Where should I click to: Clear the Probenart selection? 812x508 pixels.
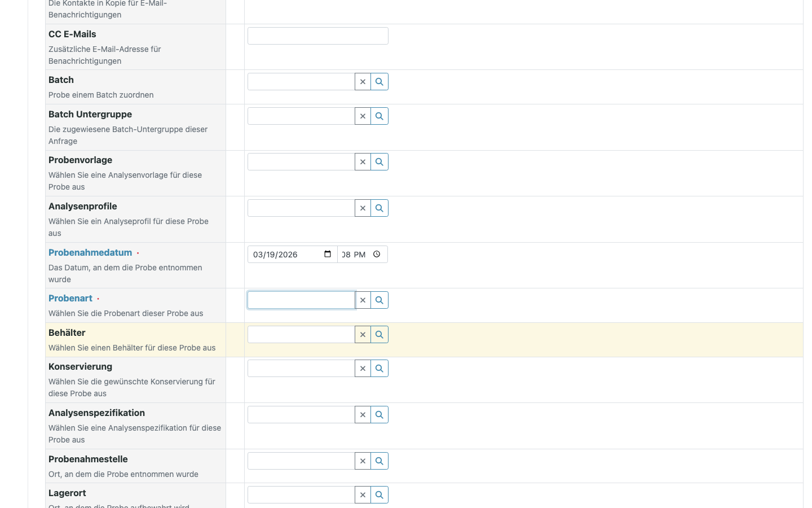coord(363,300)
